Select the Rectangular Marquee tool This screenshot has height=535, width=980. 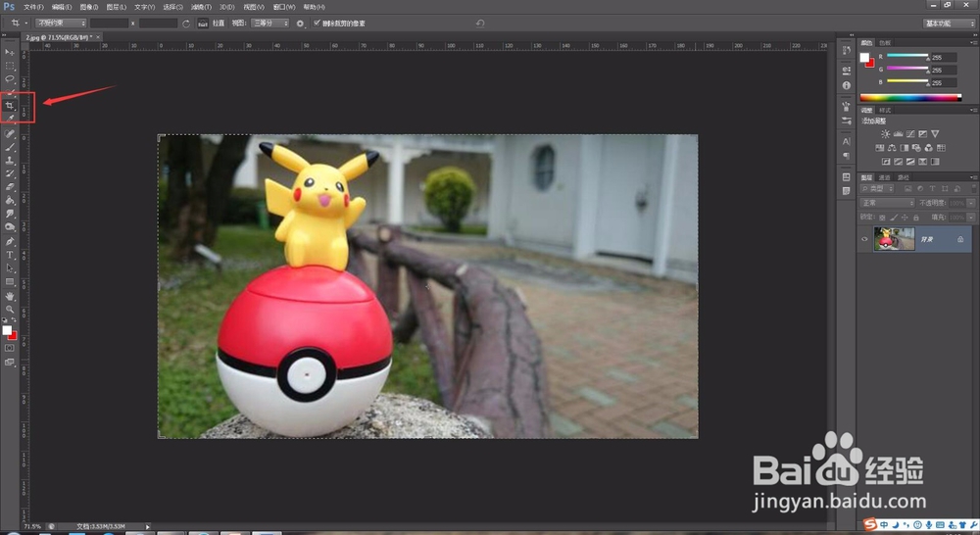pyautogui.click(x=10, y=66)
